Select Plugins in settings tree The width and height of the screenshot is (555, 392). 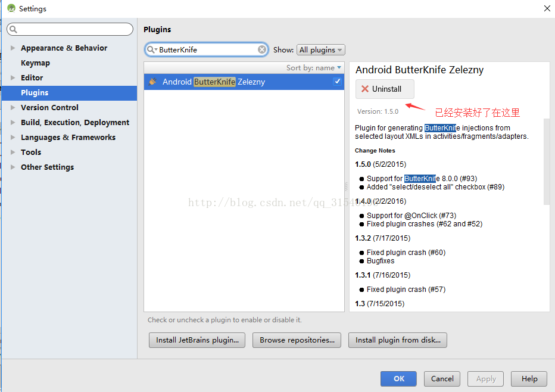tap(69, 93)
